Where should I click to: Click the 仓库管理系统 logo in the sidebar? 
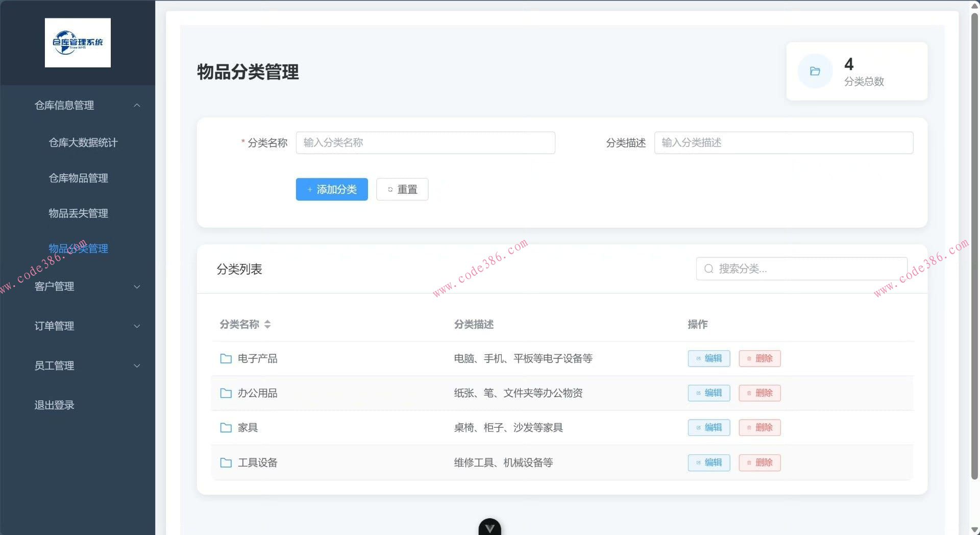click(78, 42)
